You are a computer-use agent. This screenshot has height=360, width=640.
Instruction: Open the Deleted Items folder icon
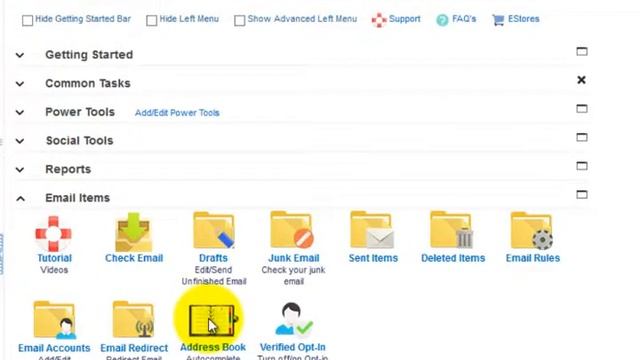coord(451,230)
